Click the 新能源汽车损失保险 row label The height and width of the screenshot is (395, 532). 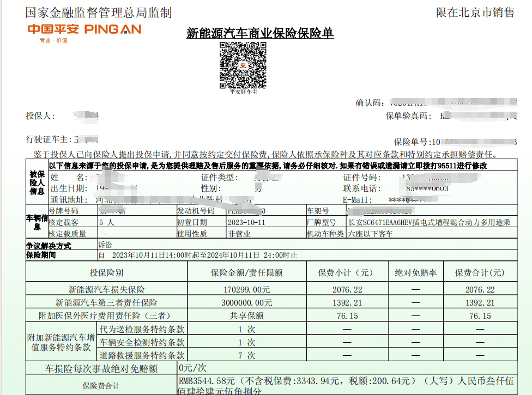pyautogui.click(x=106, y=290)
